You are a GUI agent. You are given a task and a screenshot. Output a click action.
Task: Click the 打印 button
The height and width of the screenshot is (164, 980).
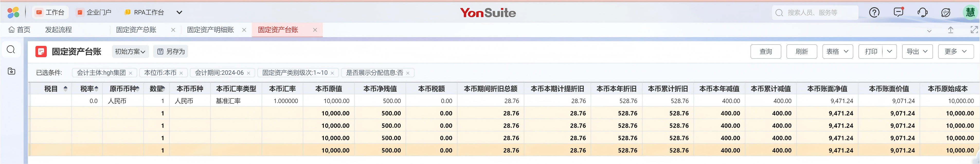[871, 52]
